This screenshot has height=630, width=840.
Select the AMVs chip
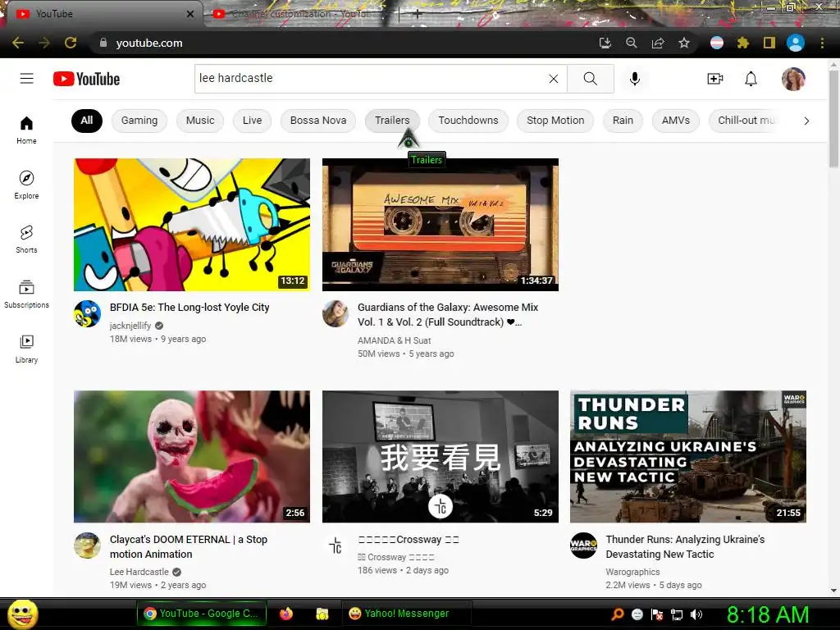[676, 121]
